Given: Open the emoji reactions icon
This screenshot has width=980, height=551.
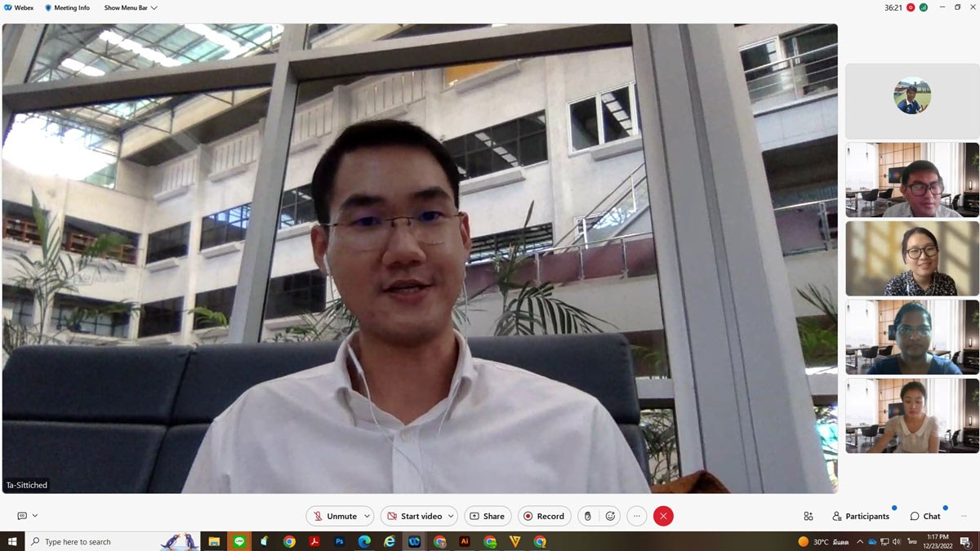Looking at the screenshot, I should 609,516.
